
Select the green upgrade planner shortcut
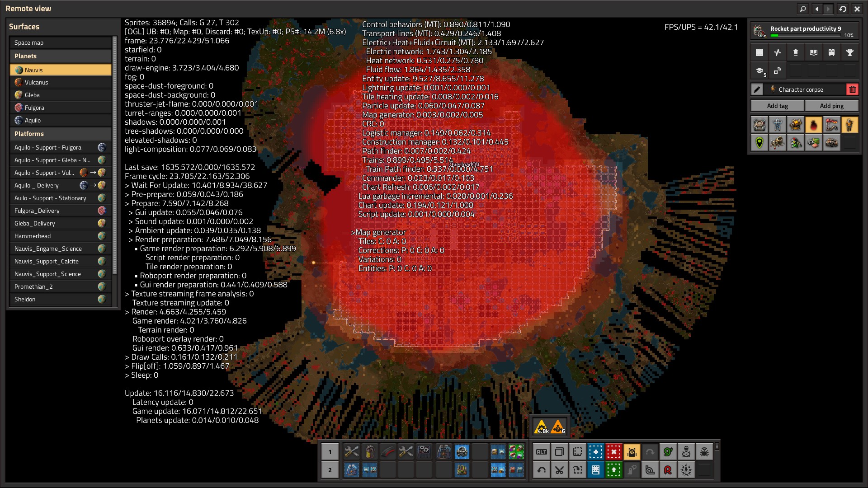point(614,470)
